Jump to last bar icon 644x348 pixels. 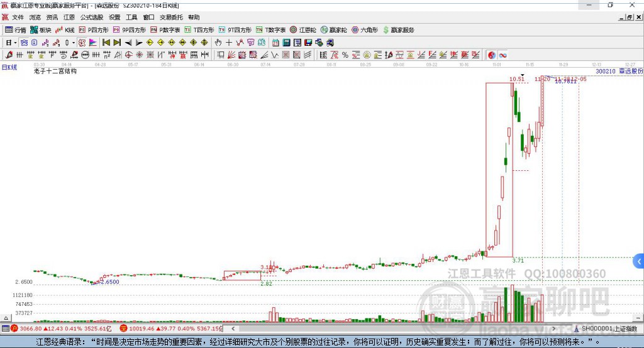tap(117, 43)
